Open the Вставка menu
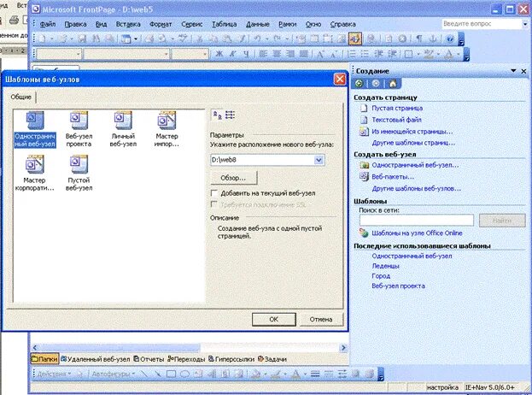Viewport: 532px width, 395px height. [128, 24]
